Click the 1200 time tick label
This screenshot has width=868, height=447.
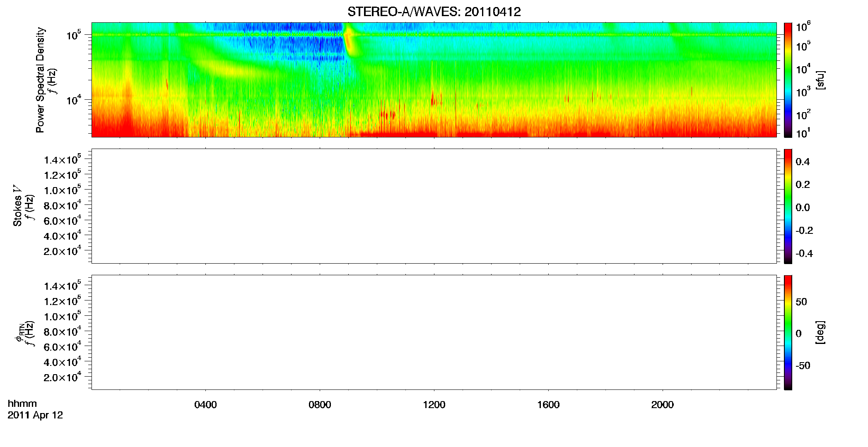[434, 405]
